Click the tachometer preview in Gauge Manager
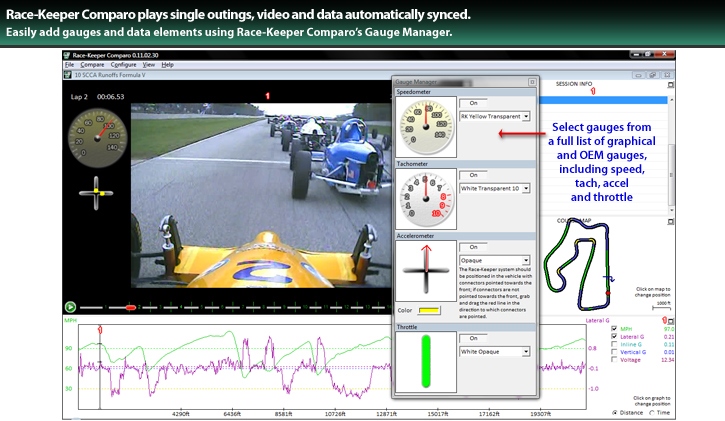This screenshot has height=421, width=725. pyautogui.click(x=426, y=199)
